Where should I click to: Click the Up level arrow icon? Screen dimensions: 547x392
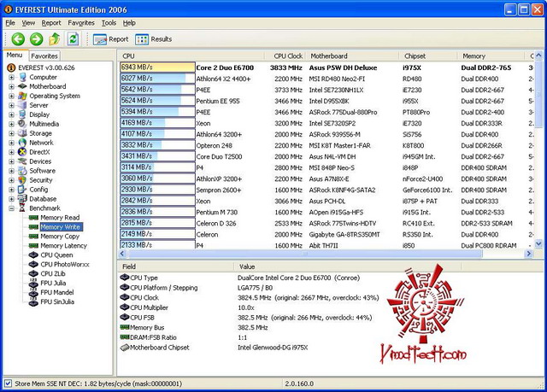pyautogui.click(x=55, y=39)
